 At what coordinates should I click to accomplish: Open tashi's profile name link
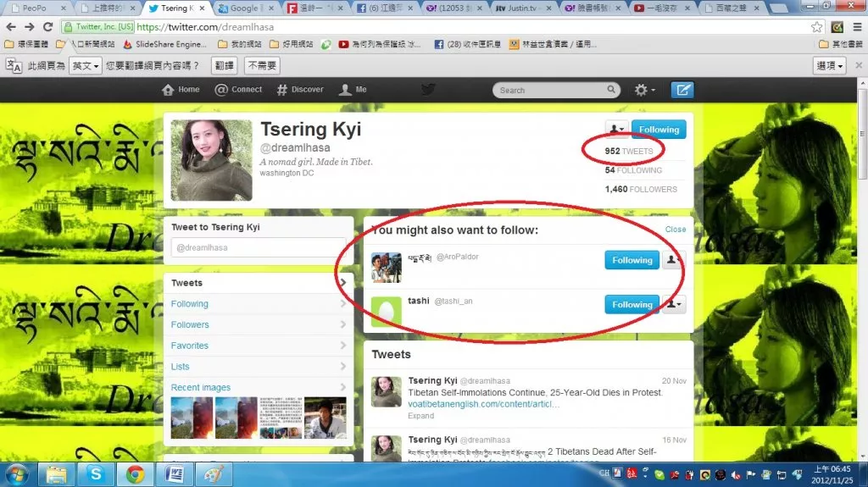click(419, 301)
